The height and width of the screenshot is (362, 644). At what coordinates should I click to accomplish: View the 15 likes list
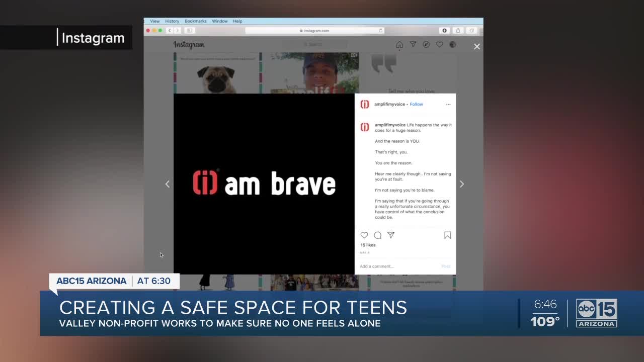click(368, 245)
